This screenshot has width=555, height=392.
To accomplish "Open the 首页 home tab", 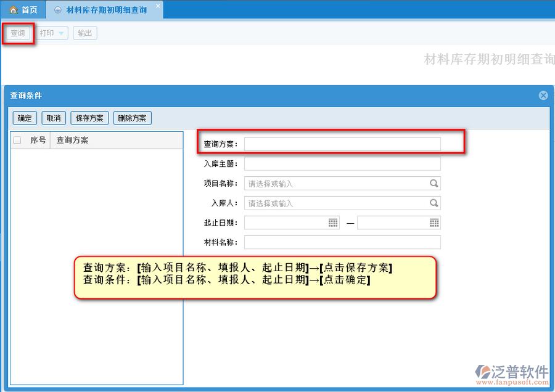I will point(23,9).
